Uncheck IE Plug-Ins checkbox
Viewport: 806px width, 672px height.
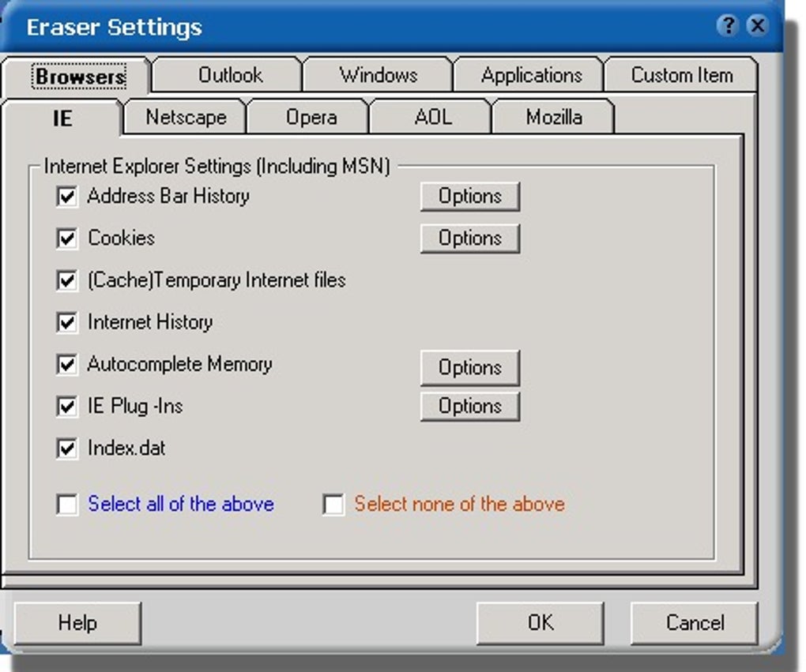tap(67, 407)
